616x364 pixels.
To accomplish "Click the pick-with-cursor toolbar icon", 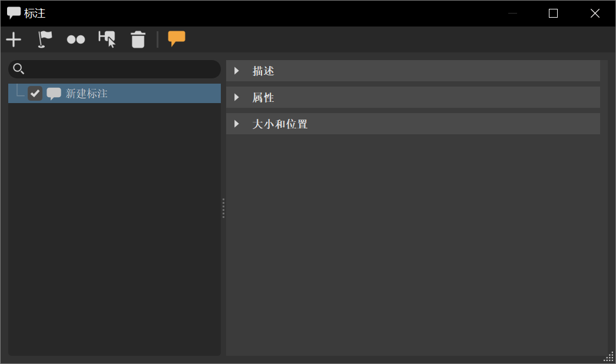I will [x=107, y=39].
